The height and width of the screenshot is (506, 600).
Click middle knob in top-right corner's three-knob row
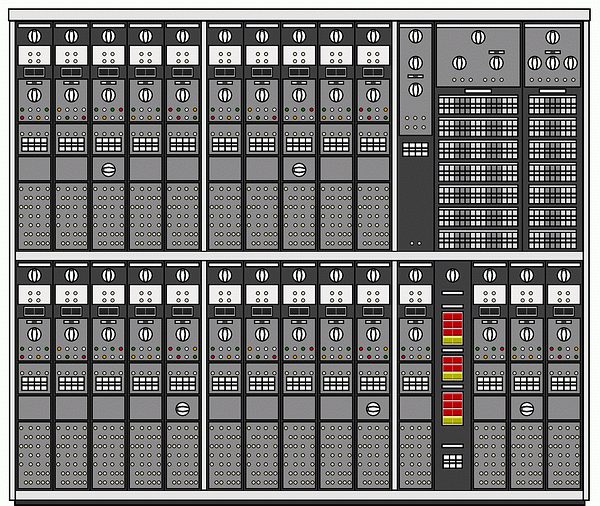tap(553, 63)
